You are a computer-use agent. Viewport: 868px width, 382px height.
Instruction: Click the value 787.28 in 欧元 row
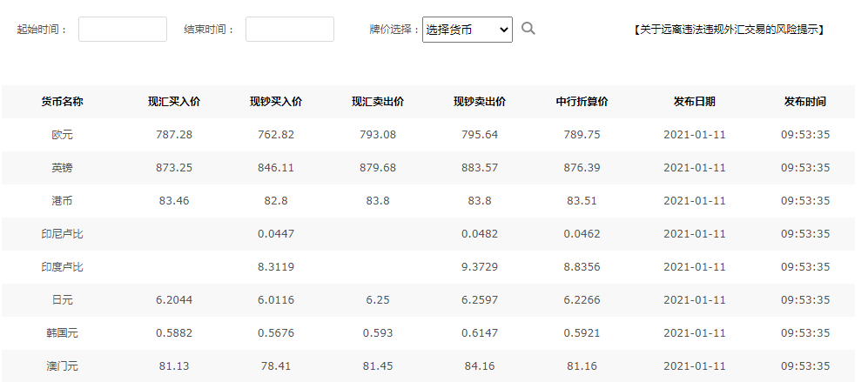coord(174,135)
